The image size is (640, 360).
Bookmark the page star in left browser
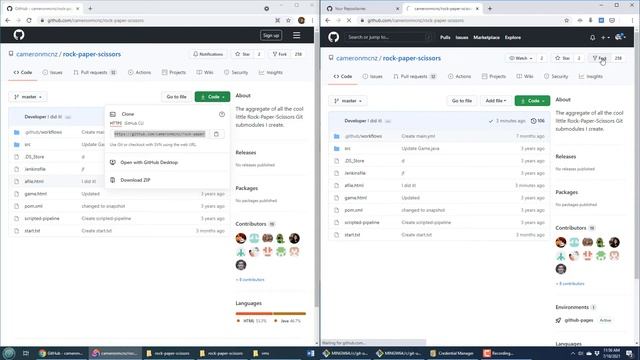(x=289, y=20)
